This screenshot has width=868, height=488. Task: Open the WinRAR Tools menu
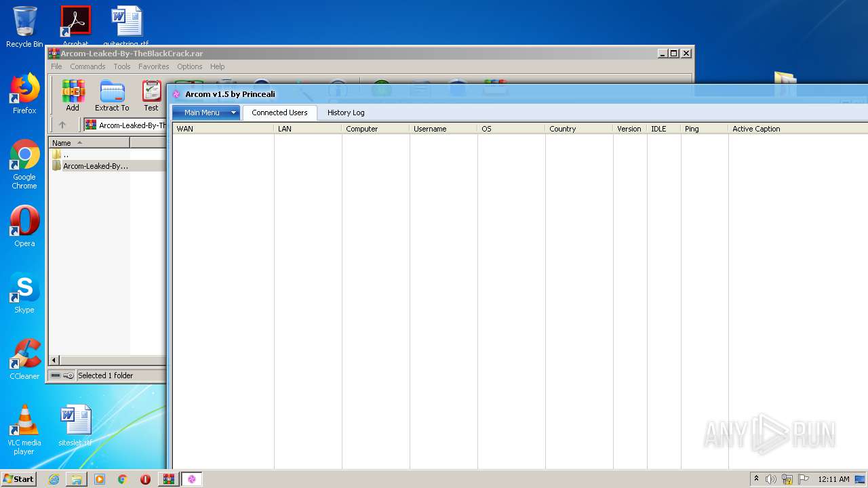122,66
